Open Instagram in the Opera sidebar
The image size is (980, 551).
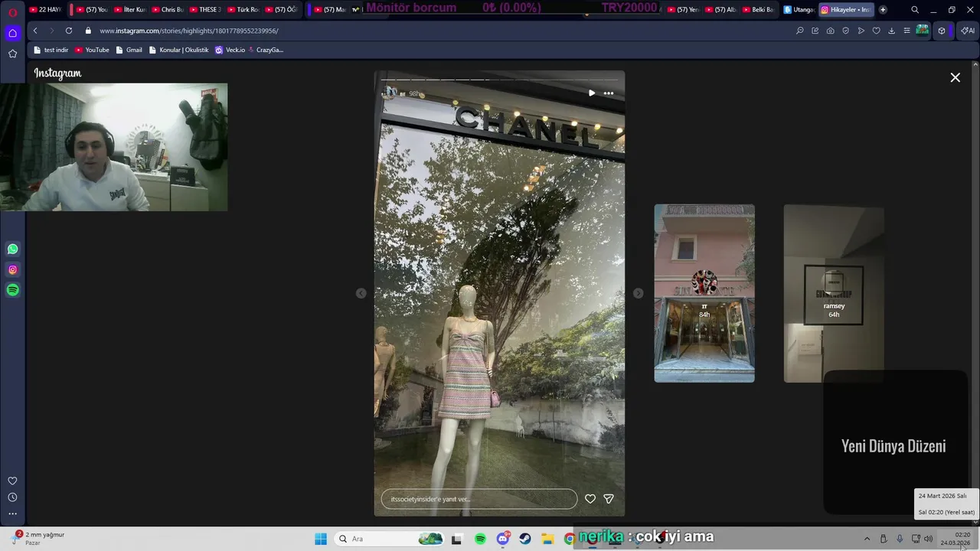tap(13, 269)
